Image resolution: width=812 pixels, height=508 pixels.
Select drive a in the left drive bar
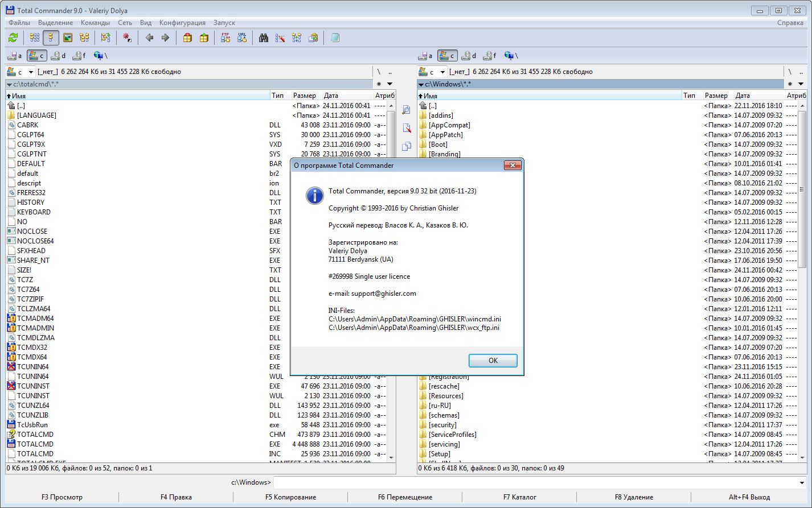pos(15,56)
